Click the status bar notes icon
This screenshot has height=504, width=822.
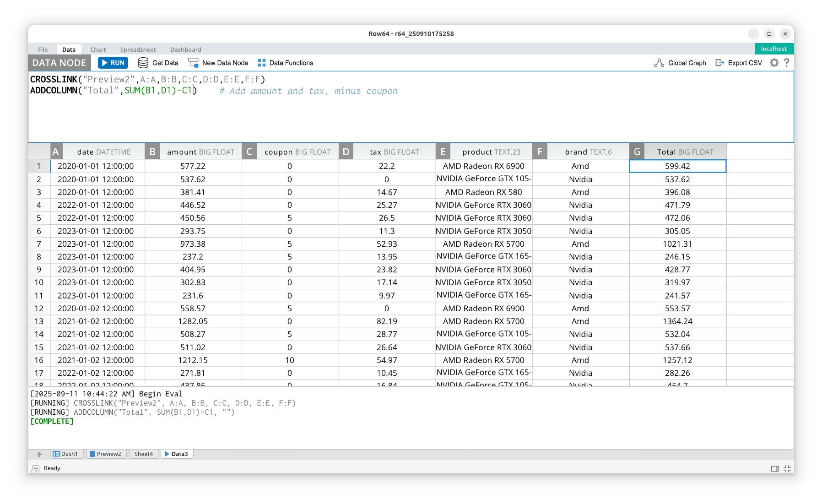point(35,468)
